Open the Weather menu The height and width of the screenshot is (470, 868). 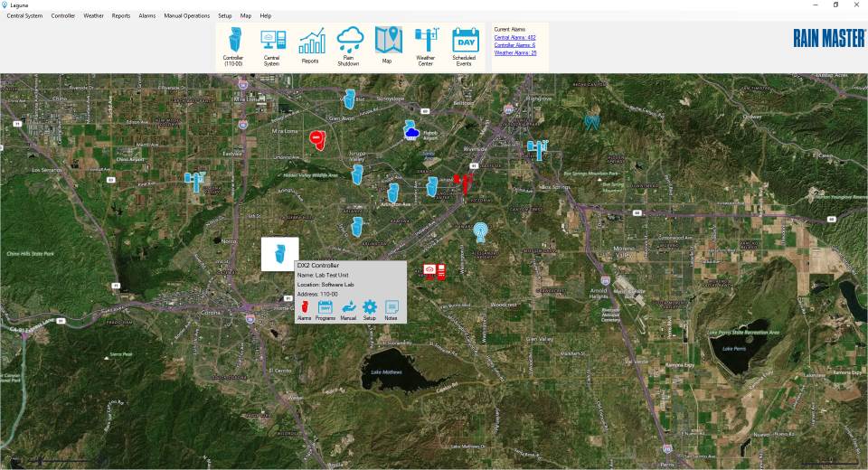[x=93, y=15]
